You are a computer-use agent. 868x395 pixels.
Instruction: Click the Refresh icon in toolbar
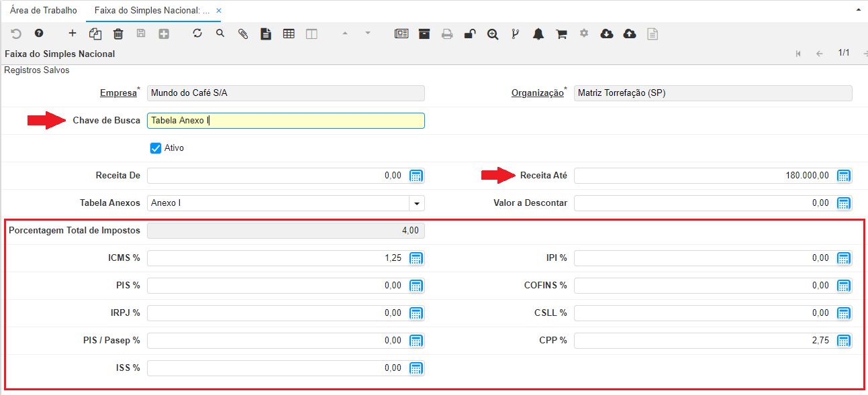pyautogui.click(x=197, y=34)
